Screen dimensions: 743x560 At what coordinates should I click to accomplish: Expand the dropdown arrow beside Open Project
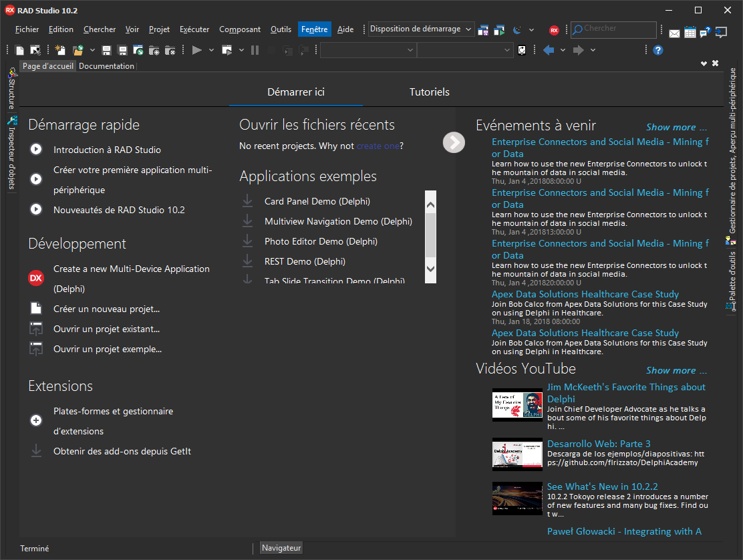(92, 50)
